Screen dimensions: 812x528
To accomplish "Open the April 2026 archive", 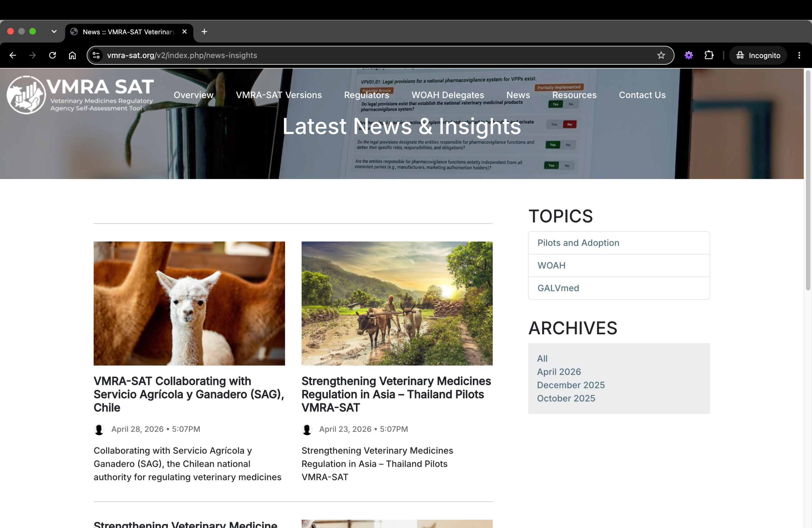I will [559, 372].
